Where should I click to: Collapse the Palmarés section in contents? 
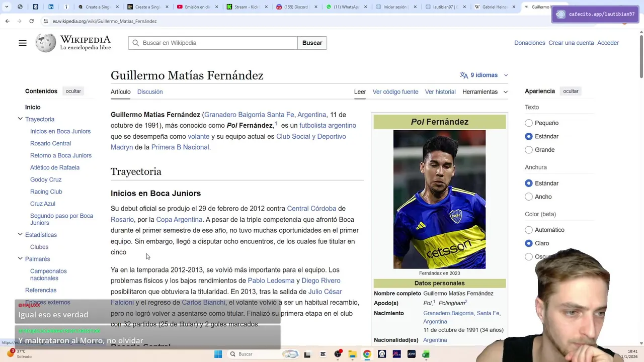(20, 259)
